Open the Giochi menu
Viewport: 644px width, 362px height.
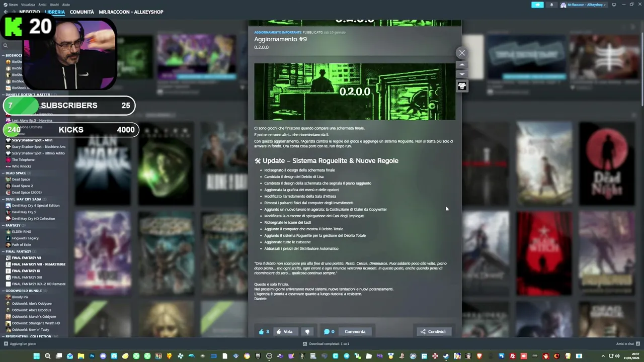pyautogui.click(x=54, y=5)
